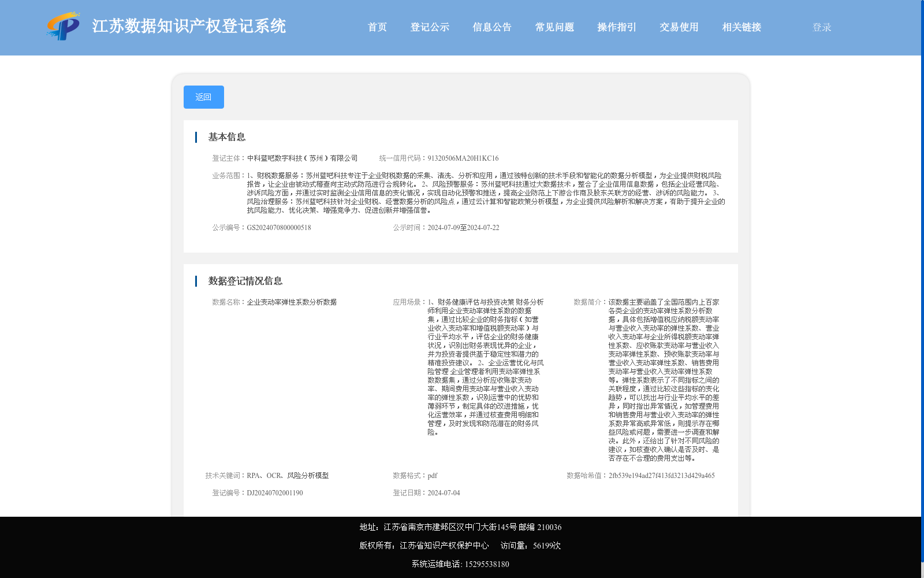
Task: Select the 基本信息 section heading
Action: tap(227, 137)
